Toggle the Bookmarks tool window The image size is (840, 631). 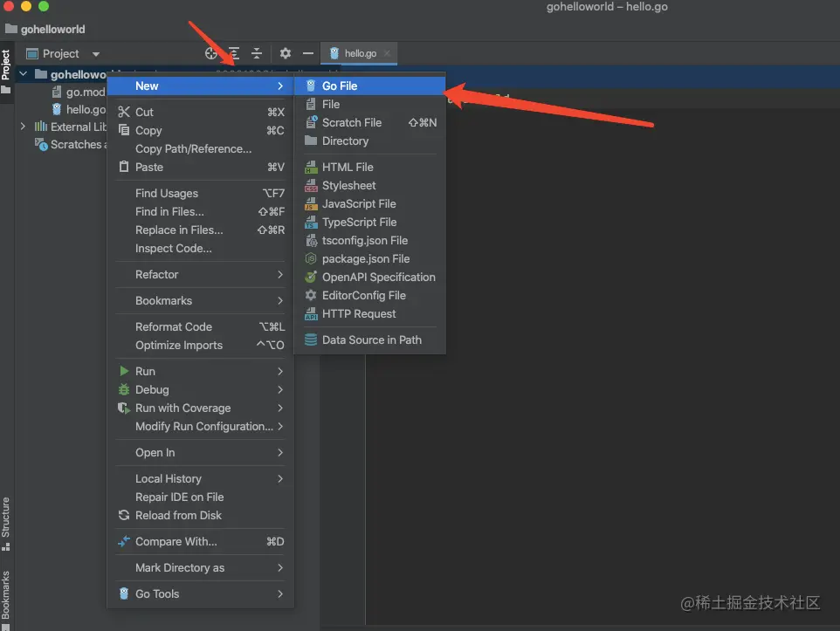[6, 599]
